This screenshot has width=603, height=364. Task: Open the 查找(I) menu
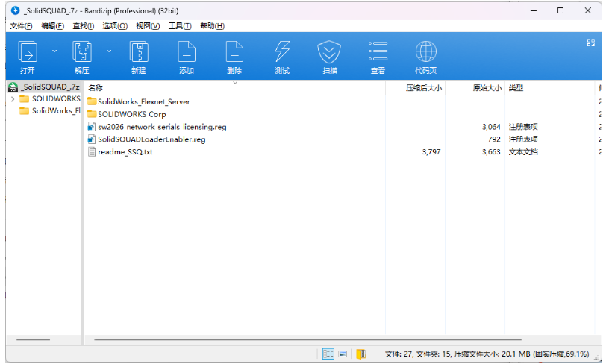coord(84,26)
